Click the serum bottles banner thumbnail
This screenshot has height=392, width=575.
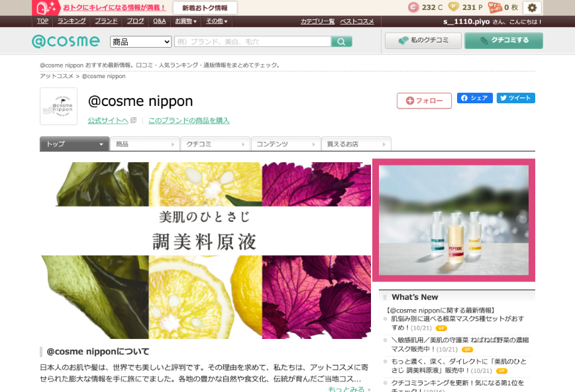[x=454, y=219]
